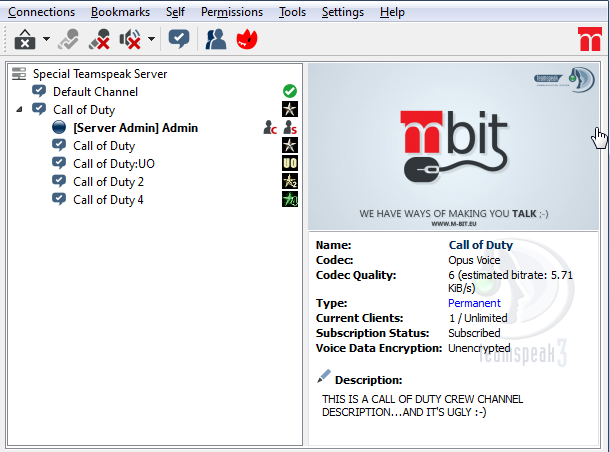Click the red m-bit logo in toolbar

tap(590, 39)
